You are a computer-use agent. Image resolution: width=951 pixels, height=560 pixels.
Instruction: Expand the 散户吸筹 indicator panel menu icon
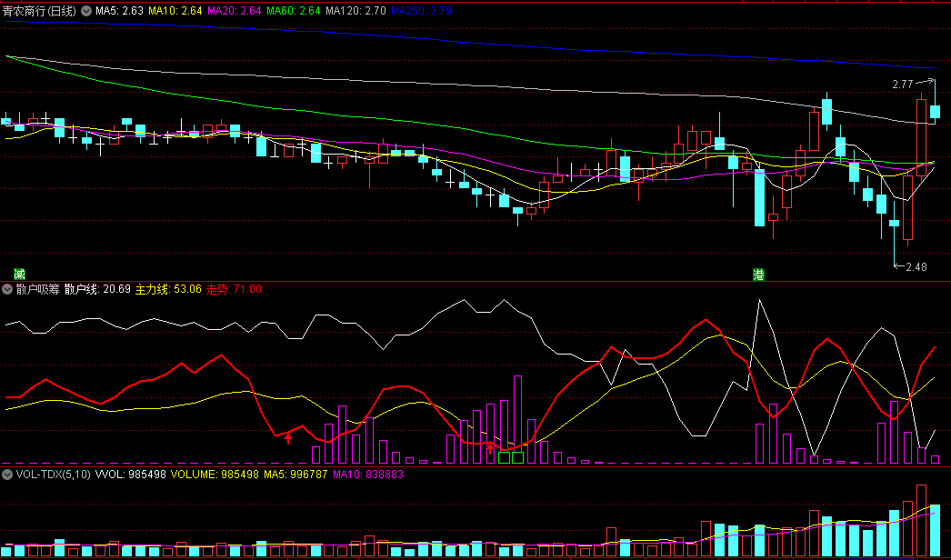(7, 289)
